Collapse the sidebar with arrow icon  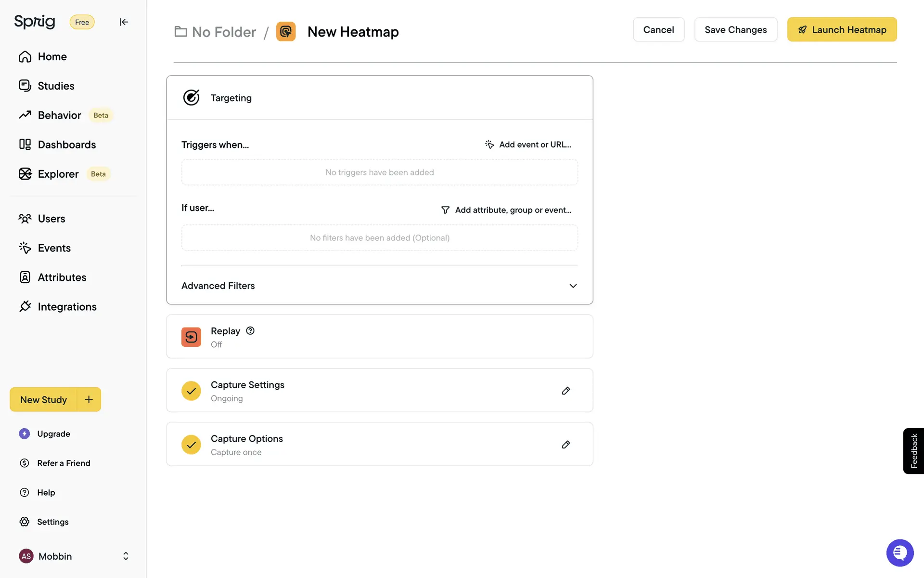click(124, 22)
